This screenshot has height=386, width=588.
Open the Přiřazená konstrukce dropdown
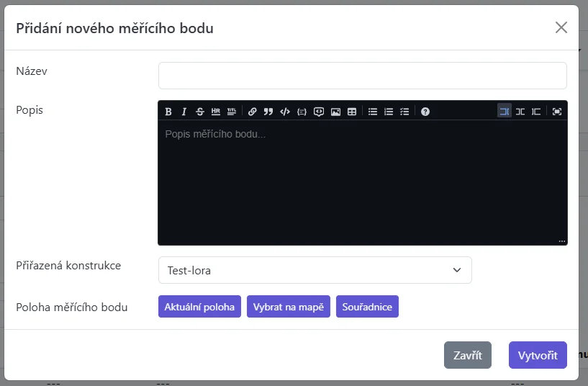[x=315, y=270]
